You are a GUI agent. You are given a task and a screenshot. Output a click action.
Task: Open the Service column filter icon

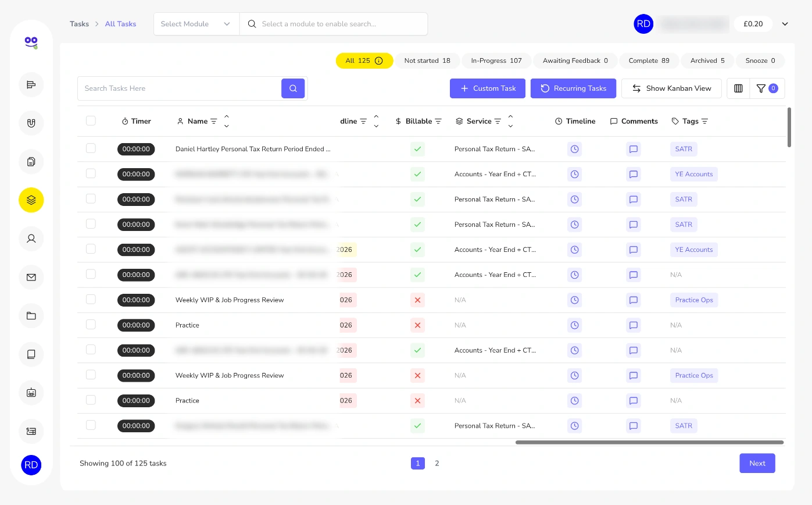[x=498, y=121]
